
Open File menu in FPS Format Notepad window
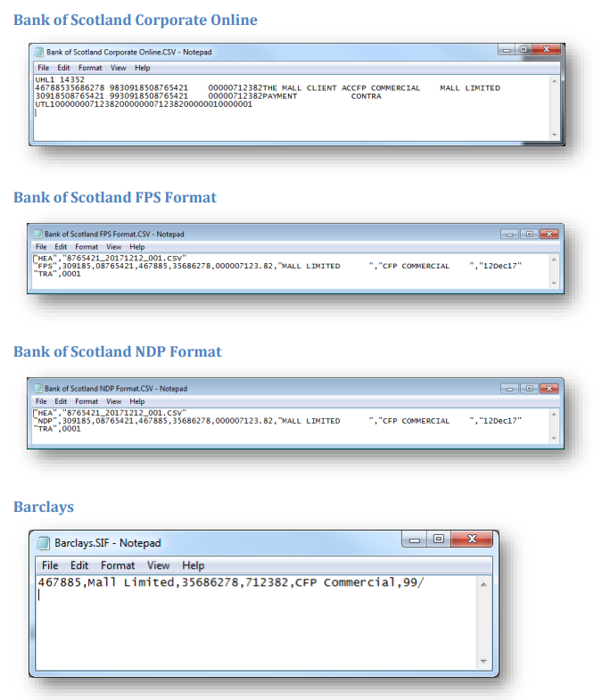[41, 247]
